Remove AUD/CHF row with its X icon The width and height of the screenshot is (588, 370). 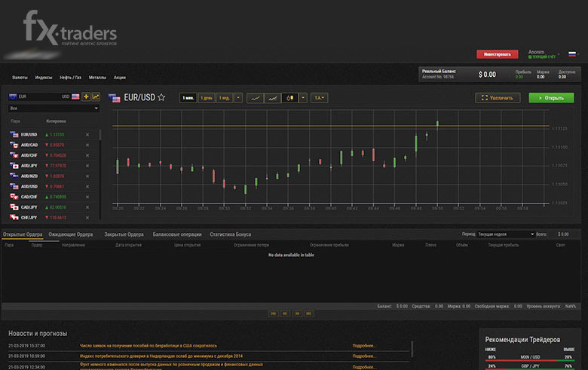[87, 155]
